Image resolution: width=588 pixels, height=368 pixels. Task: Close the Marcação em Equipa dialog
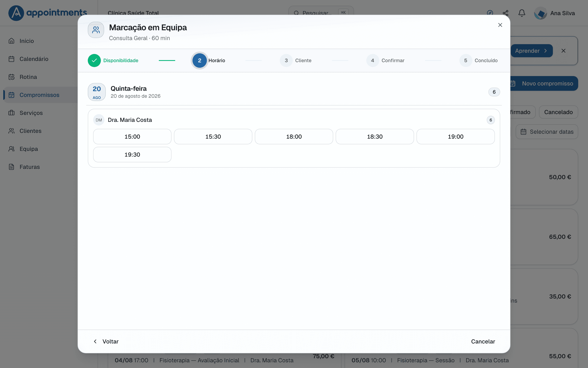click(500, 25)
